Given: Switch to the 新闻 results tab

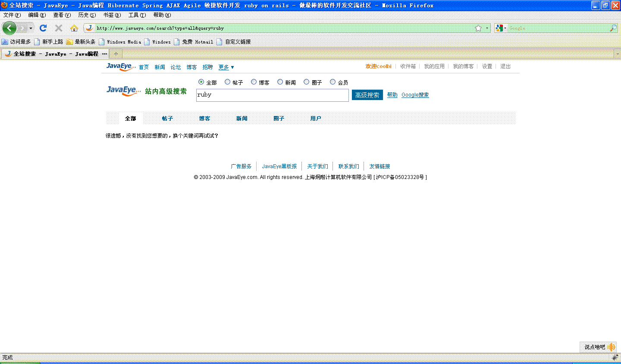Looking at the screenshot, I should (x=242, y=119).
